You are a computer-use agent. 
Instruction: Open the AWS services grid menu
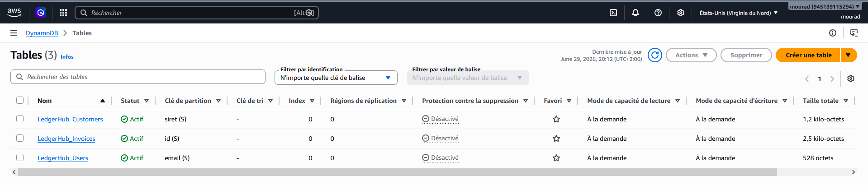[x=63, y=13]
